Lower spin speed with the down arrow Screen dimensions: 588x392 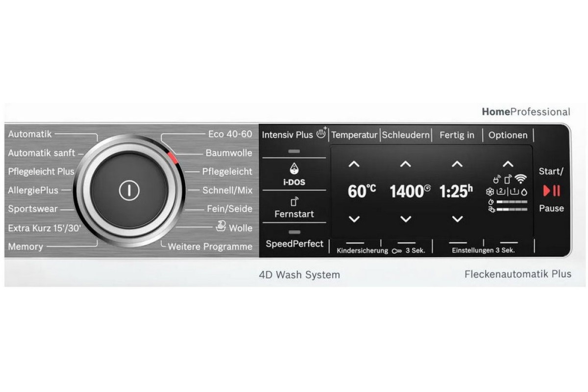[405, 219]
